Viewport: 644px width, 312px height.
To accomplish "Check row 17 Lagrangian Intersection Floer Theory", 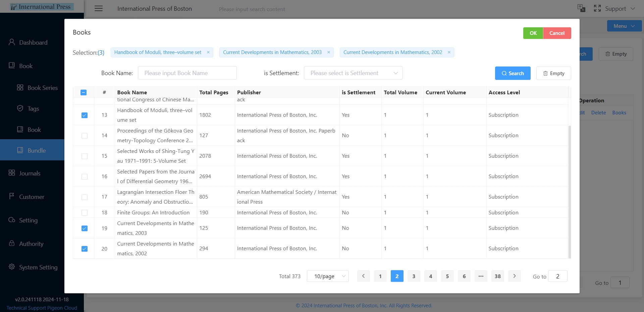I will [x=85, y=197].
